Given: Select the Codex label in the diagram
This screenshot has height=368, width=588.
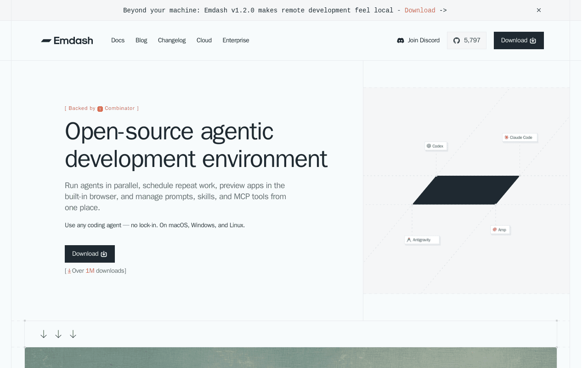Looking at the screenshot, I should 435,146.
